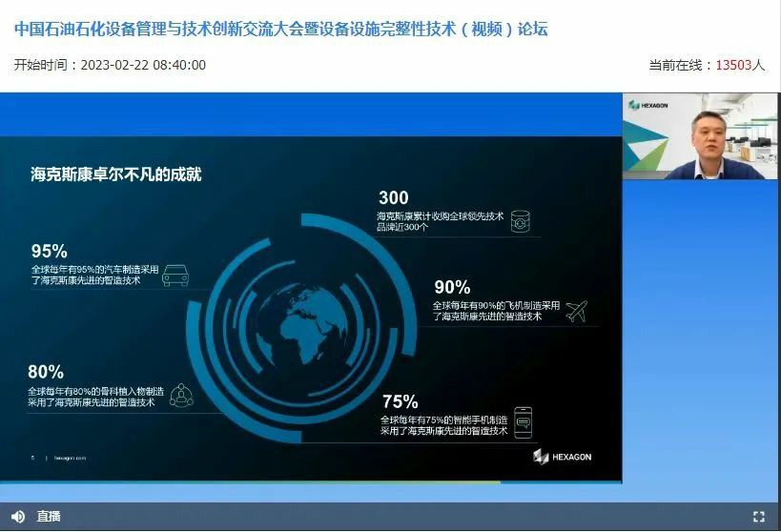Click the implant icon beside 80%

(181, 396)
